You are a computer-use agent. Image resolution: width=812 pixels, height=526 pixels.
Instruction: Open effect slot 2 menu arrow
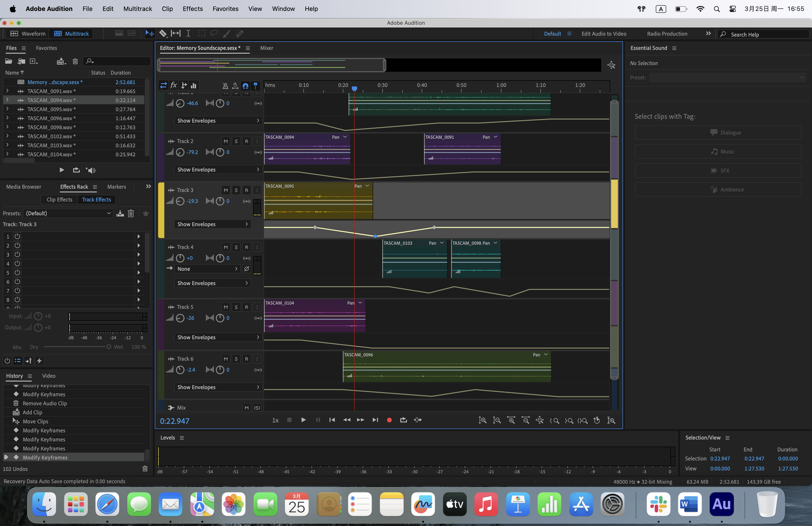(x=138, y=245)
